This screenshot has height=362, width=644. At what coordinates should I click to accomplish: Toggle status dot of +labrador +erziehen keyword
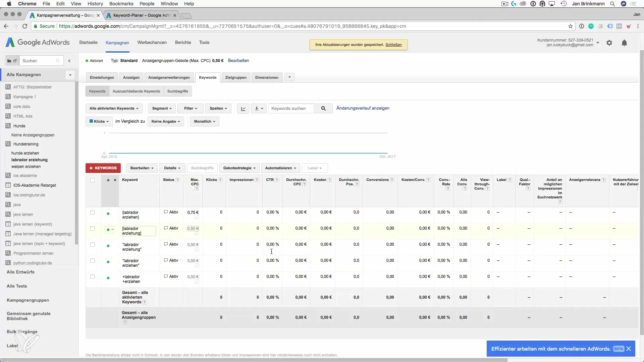click(108, 278)
